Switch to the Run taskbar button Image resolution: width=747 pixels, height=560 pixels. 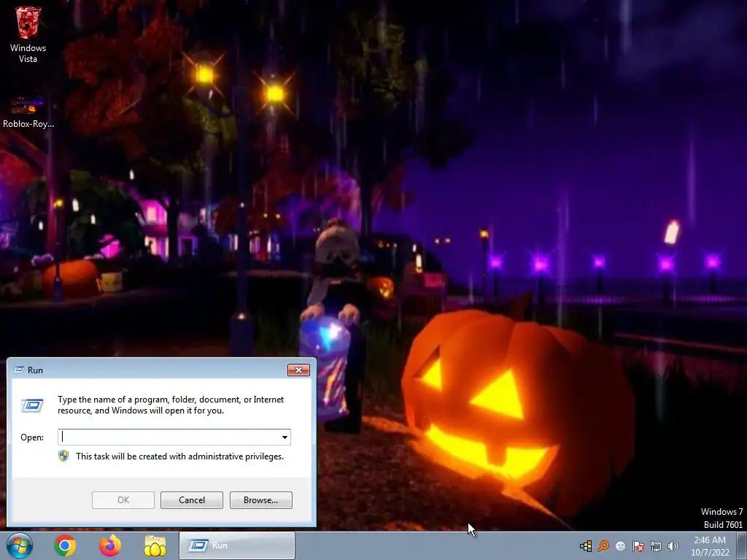click(237, 545)
